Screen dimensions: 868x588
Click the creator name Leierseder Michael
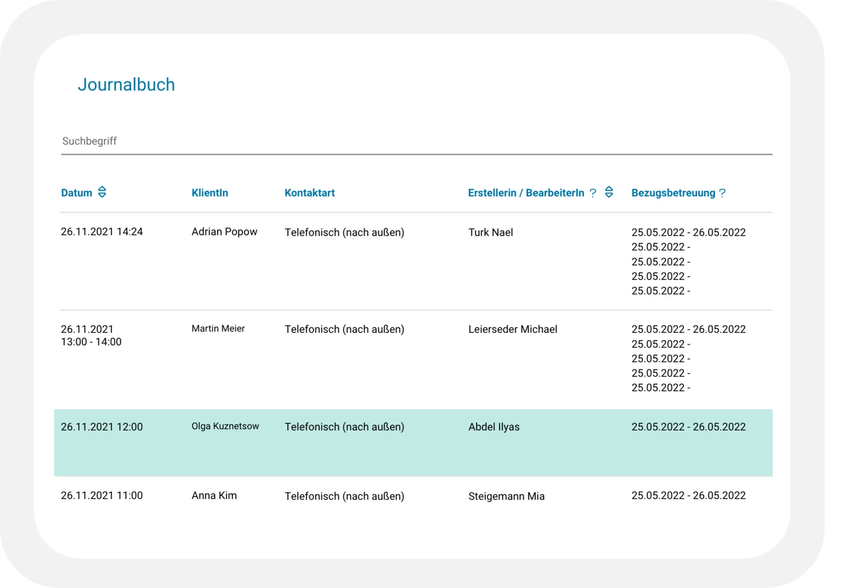click(x=513, y=329)
